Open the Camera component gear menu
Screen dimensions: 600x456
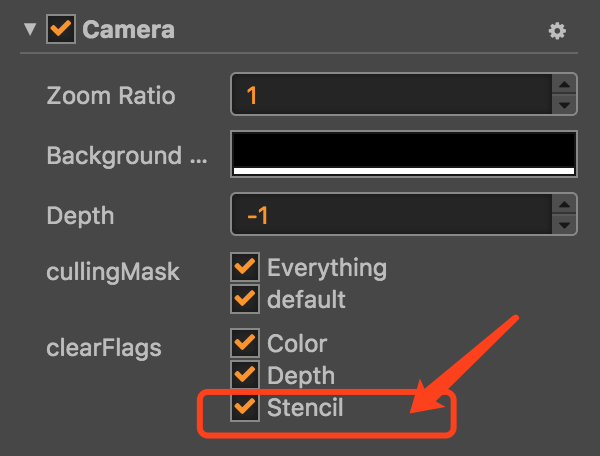557,31
